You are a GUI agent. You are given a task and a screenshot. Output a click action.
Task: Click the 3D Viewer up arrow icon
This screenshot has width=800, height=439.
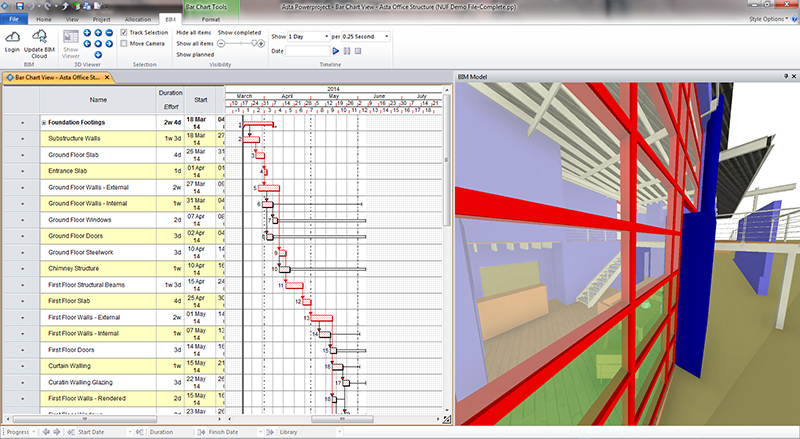point(98,33)
